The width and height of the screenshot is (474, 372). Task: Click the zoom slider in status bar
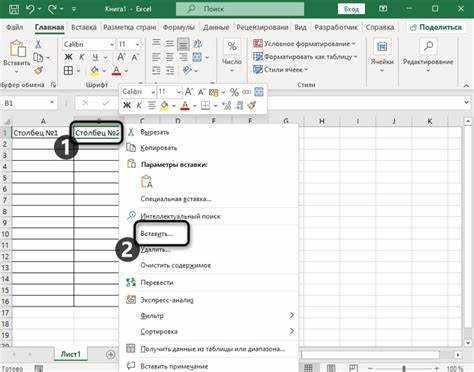pos(404,368)
